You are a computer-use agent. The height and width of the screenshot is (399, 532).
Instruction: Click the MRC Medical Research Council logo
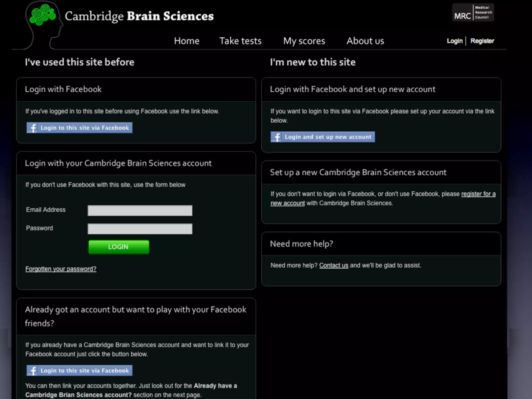tap(473, 12)
